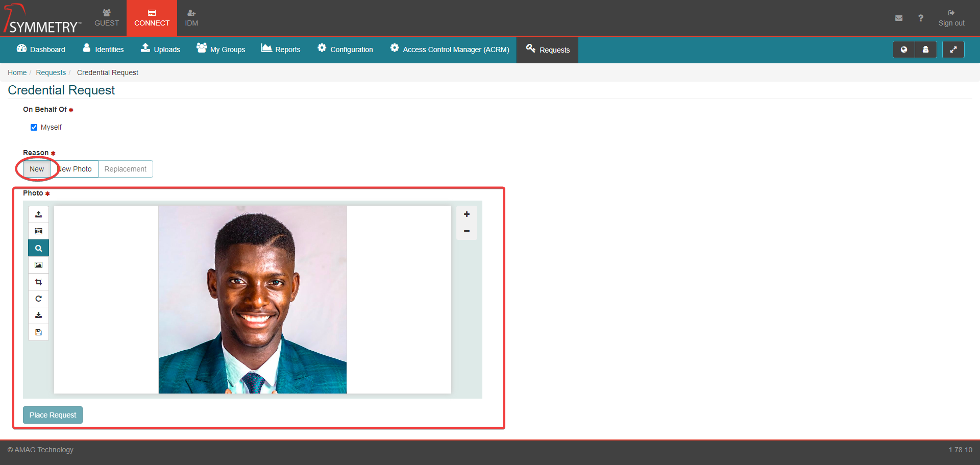This screenshot has width=980, height=465.
Task: Open the My Groups menu
Action: tap(220, 50)
